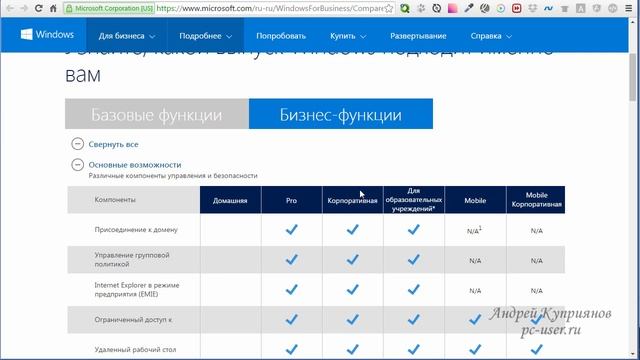
Task: Click Управление групповой политикой row label
Action: point(132,259)
